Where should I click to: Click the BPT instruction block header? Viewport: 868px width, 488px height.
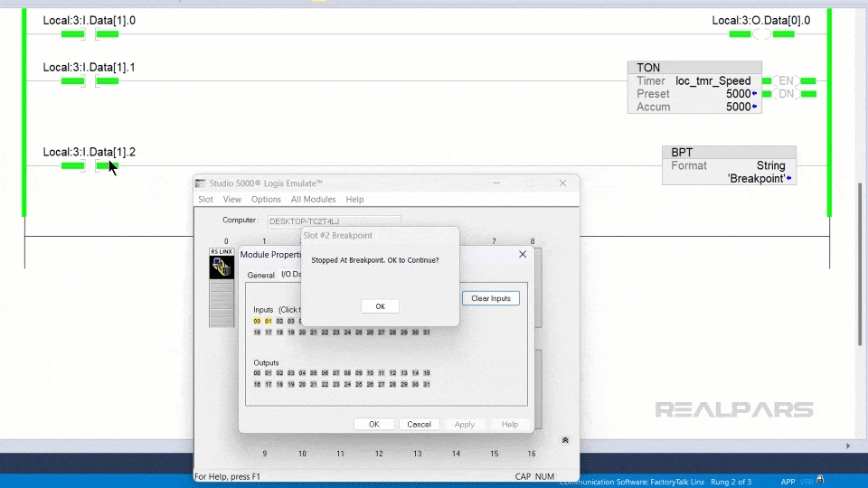coord(729,152)
